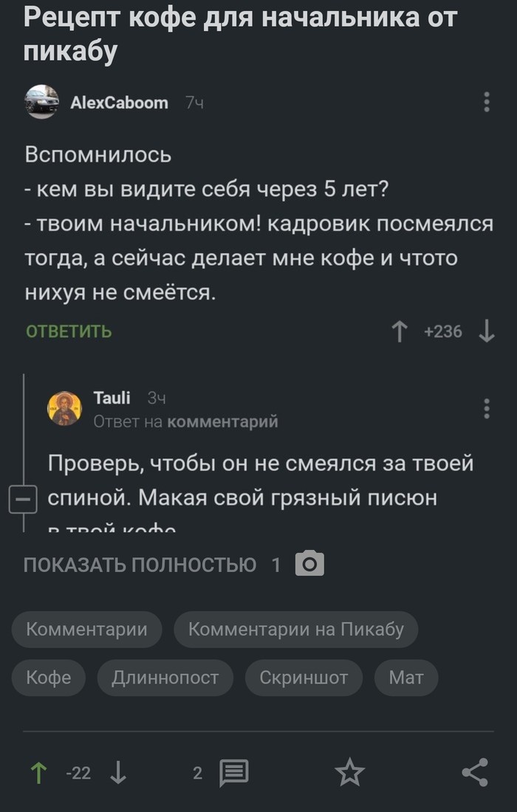The height and width of the screenshot is (812, 517).
Task: Open three-dot menu on Tauli's reply
Action: click(x=486, y=408)
